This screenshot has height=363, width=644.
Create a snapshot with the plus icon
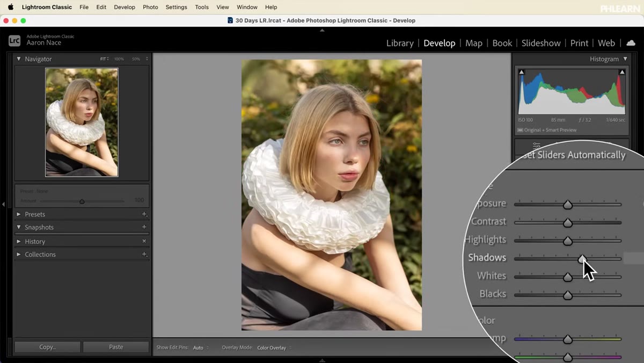click(x=144, y=227)
